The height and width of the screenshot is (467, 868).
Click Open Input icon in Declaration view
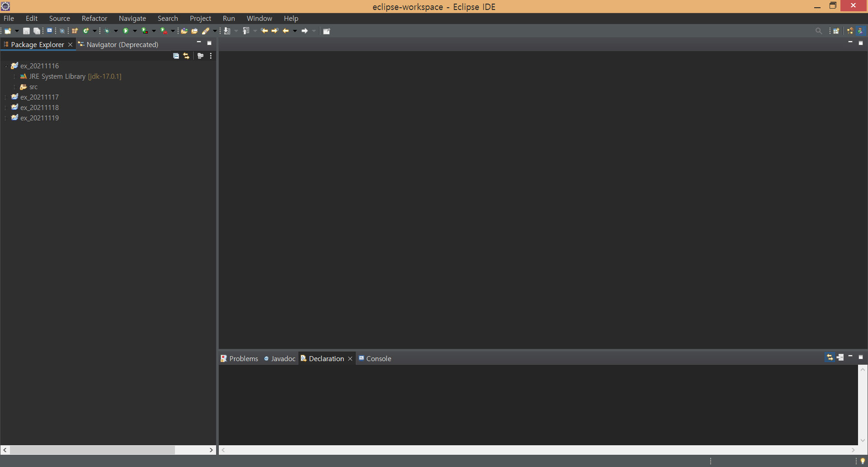point(840,357)
